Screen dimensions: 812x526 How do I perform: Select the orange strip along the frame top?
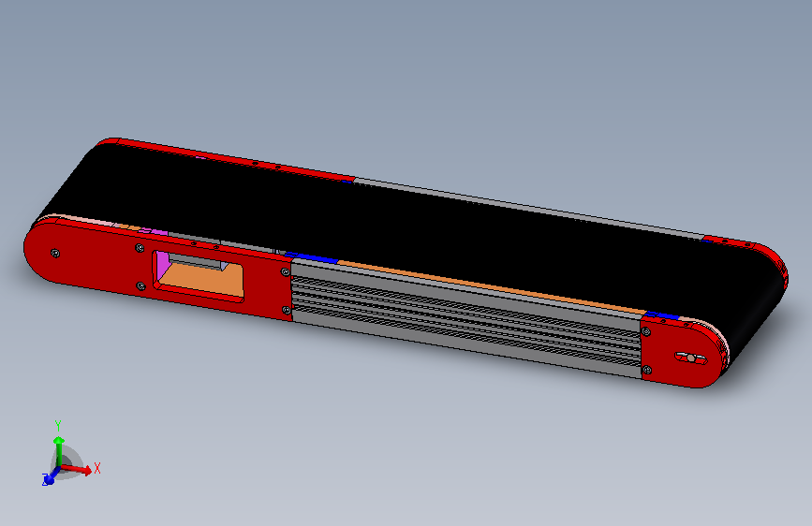tap(490, 286)
